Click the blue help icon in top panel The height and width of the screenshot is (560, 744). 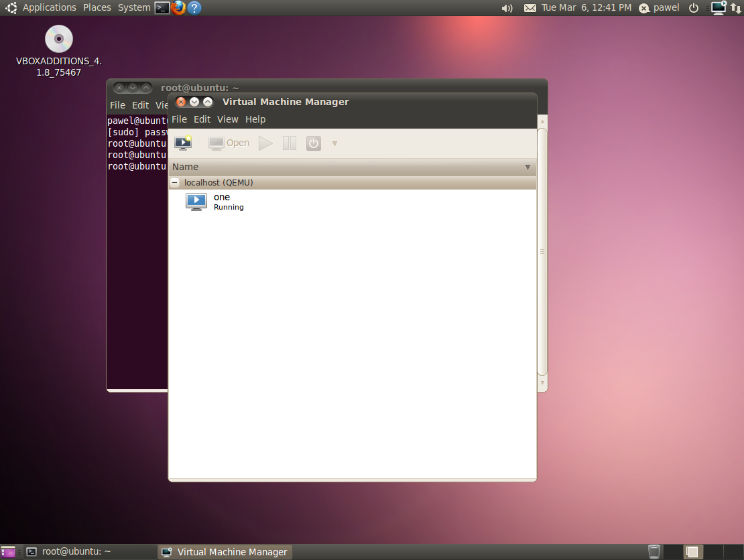[x=194, y=8]
